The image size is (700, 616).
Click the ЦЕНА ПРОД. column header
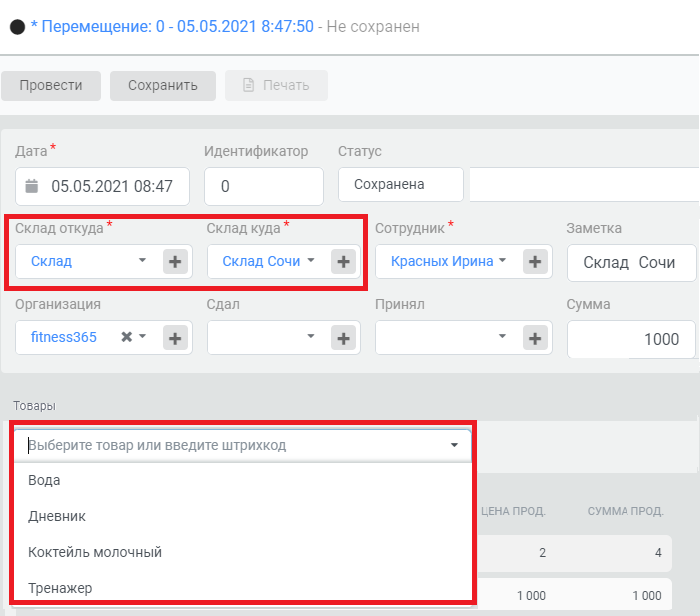pyautogui.click(x=513, y=511)
